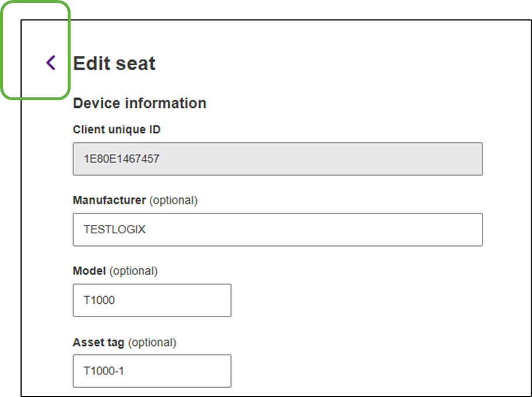Focus the Model input field
The image size is (532, 397).
pyautogui.click(x=175, y=300)
